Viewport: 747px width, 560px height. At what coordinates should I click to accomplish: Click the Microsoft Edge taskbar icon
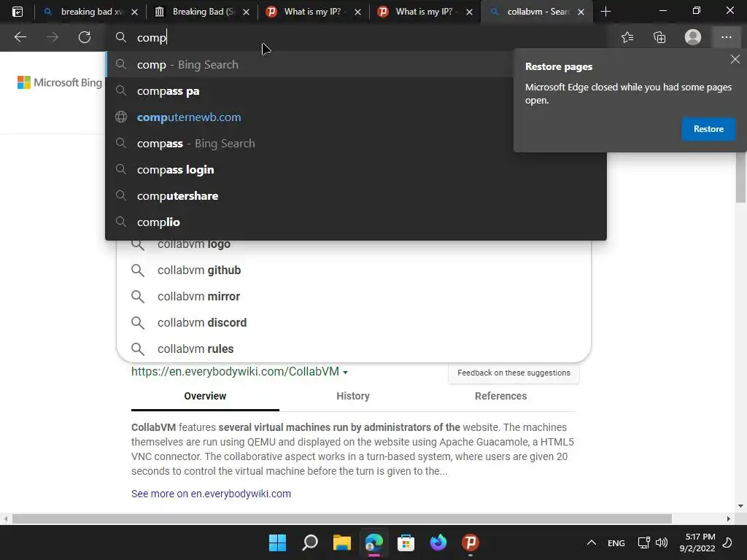[374, 542]
